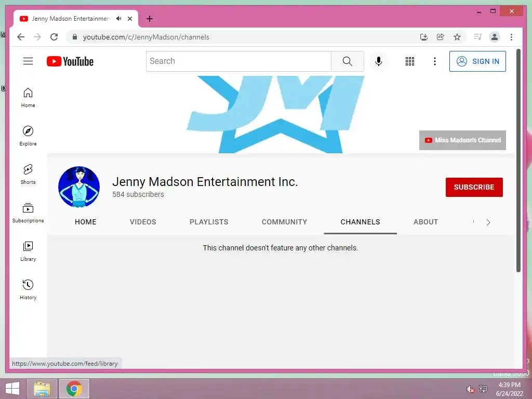
Task: Go to Home in the sidebar
Action: point(28,98)
